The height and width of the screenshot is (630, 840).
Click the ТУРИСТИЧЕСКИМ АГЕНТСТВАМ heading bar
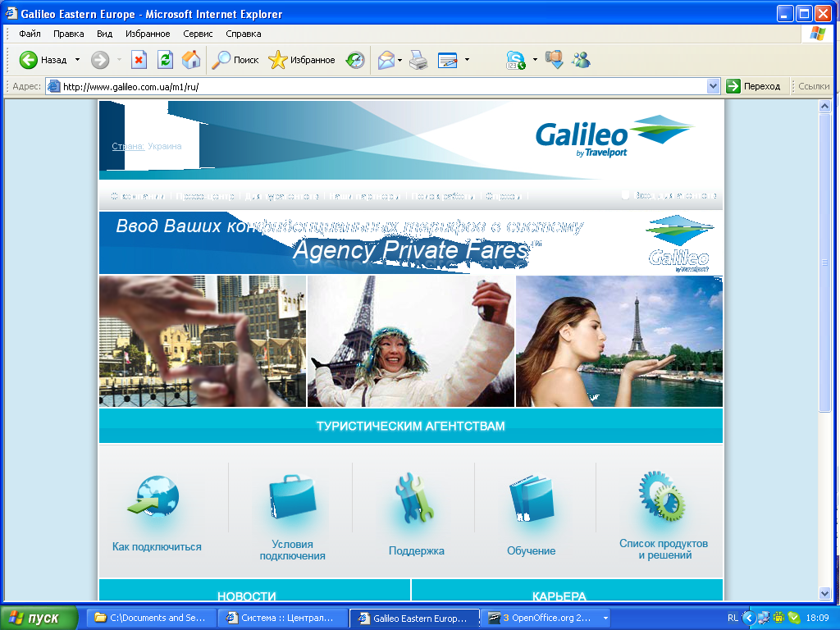pos(411,426)
